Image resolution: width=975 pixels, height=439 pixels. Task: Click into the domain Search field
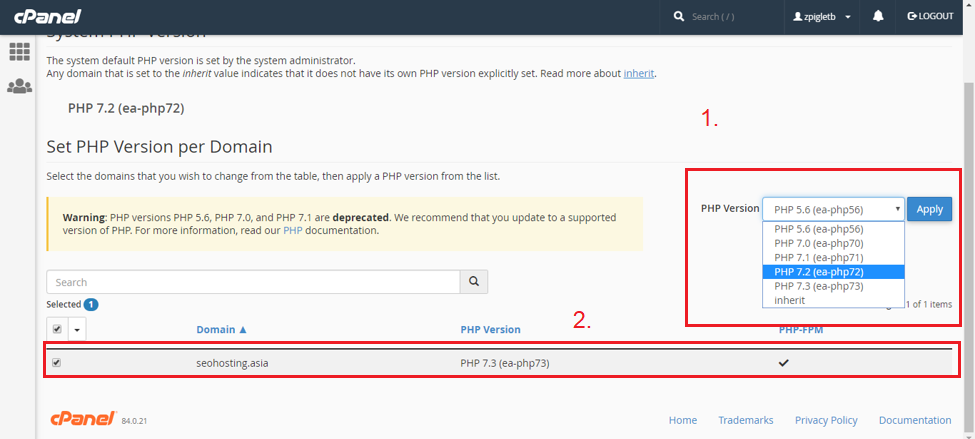pyautogui.click(x=253, y=282)
